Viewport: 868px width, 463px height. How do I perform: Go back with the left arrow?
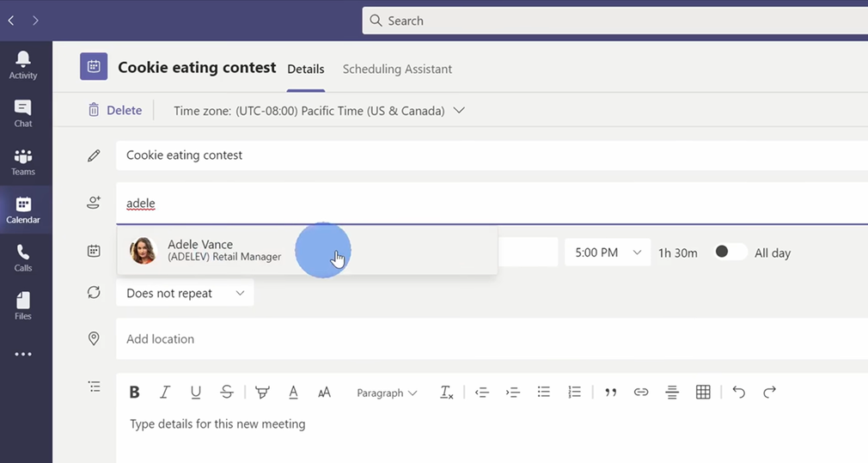pyautogui.click(x=11, y=21)
